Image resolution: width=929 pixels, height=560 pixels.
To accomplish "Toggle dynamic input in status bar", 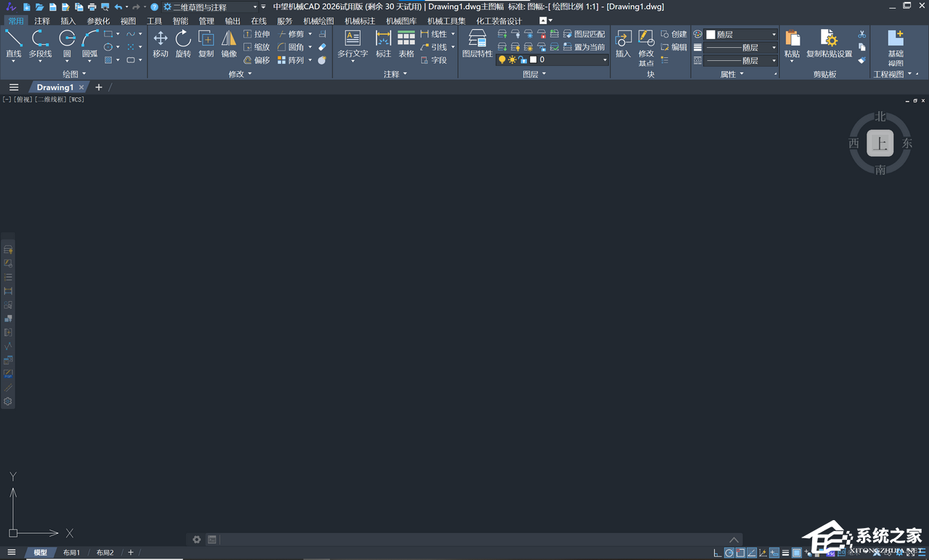I will tap(774, 553).
